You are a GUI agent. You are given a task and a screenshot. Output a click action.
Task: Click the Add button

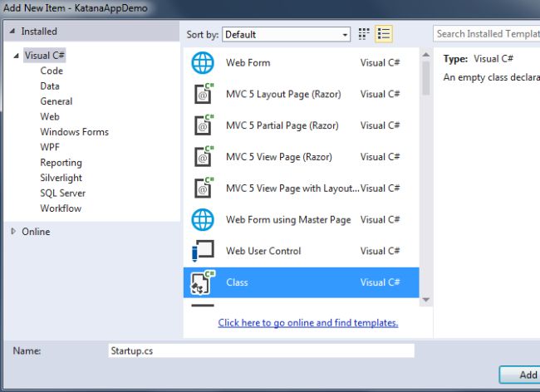pyautogui.click(x=520, y=375)
